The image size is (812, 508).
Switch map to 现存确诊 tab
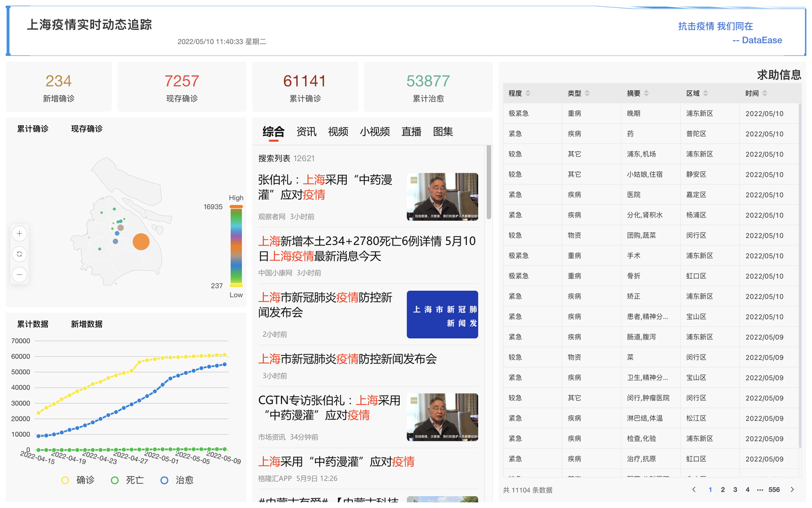click(x=87, y=129)
